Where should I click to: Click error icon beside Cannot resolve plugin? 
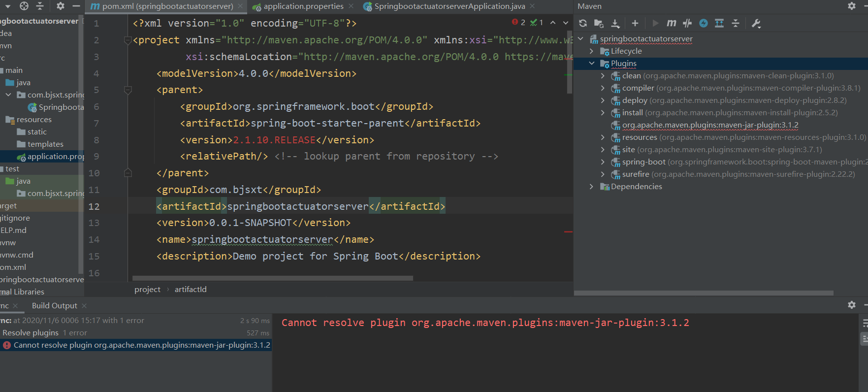pos(7,345)
